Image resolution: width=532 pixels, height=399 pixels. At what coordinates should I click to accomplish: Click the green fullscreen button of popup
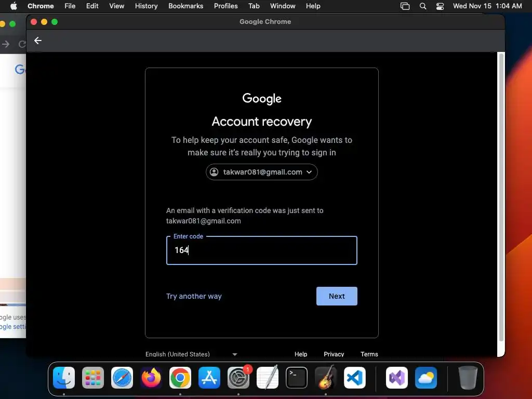click(x=55, y=22)
